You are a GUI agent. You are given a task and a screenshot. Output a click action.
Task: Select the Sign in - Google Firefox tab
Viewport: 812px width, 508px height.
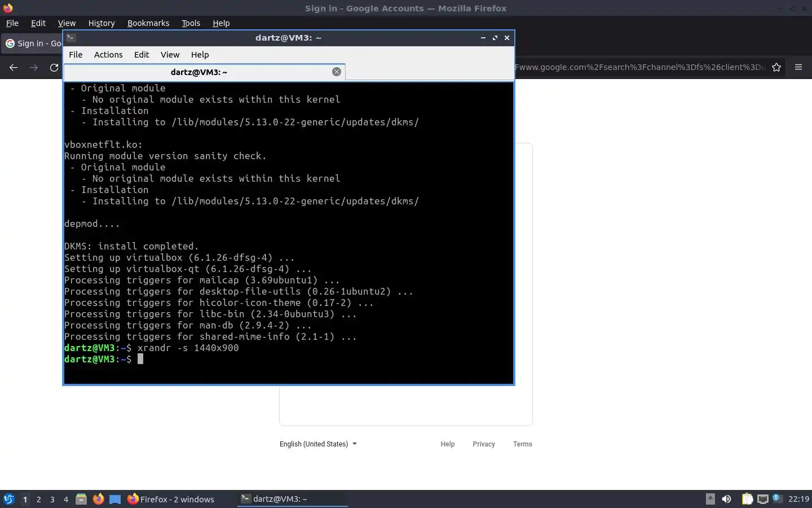(33, 43)
